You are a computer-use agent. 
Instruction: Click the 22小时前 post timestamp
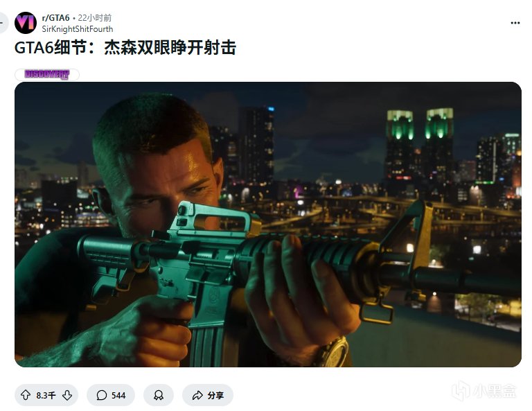[95, 17]
